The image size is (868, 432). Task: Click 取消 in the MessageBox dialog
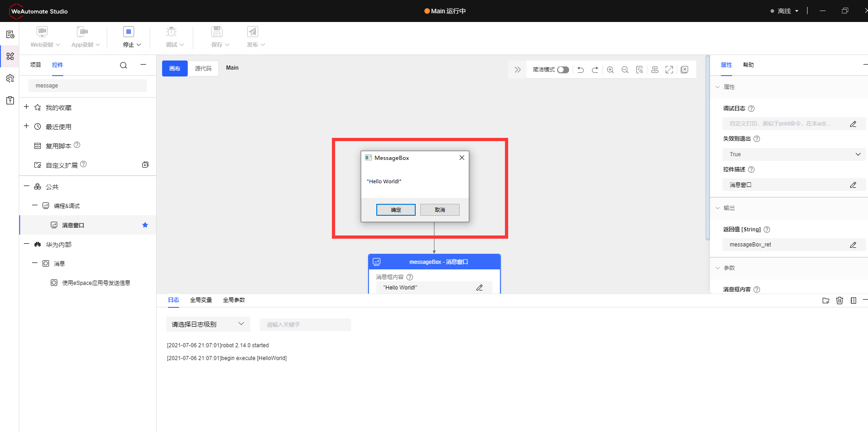point(440,210)
